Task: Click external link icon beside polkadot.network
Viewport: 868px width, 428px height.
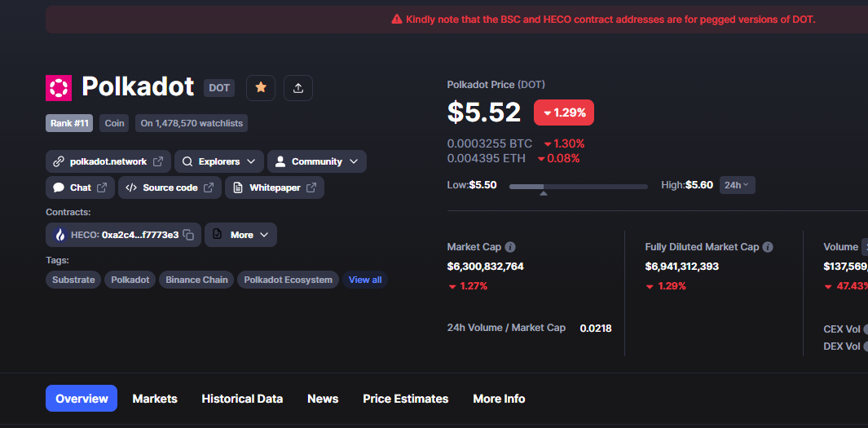Action: [x=158, y=161]
